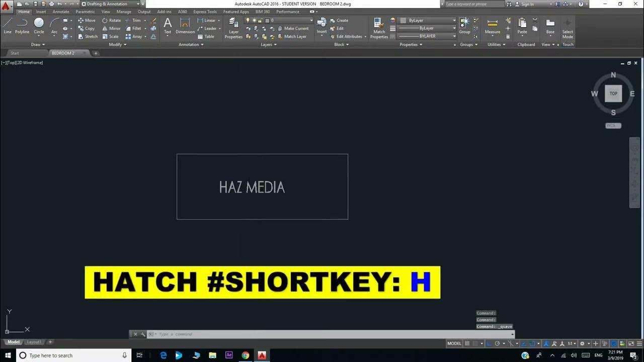The image size is (644, 362).
Task: Activate the Trim command
Action: [133, 21]
